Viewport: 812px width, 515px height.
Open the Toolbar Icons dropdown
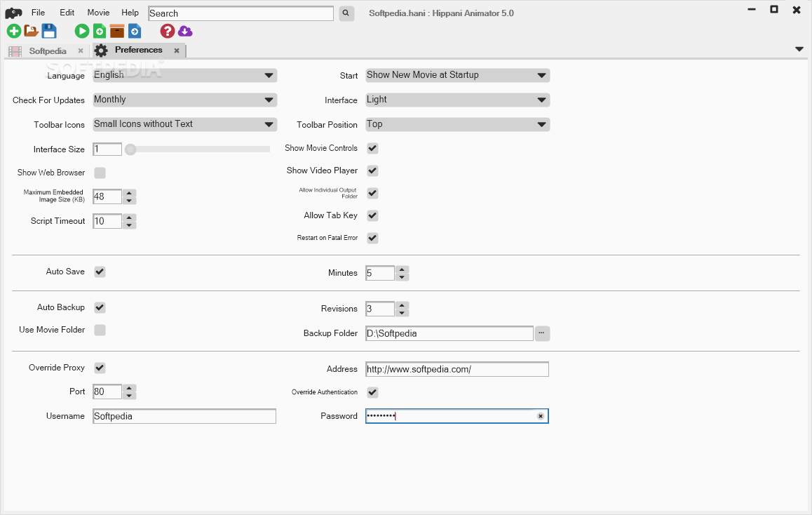tap(185, 124)
